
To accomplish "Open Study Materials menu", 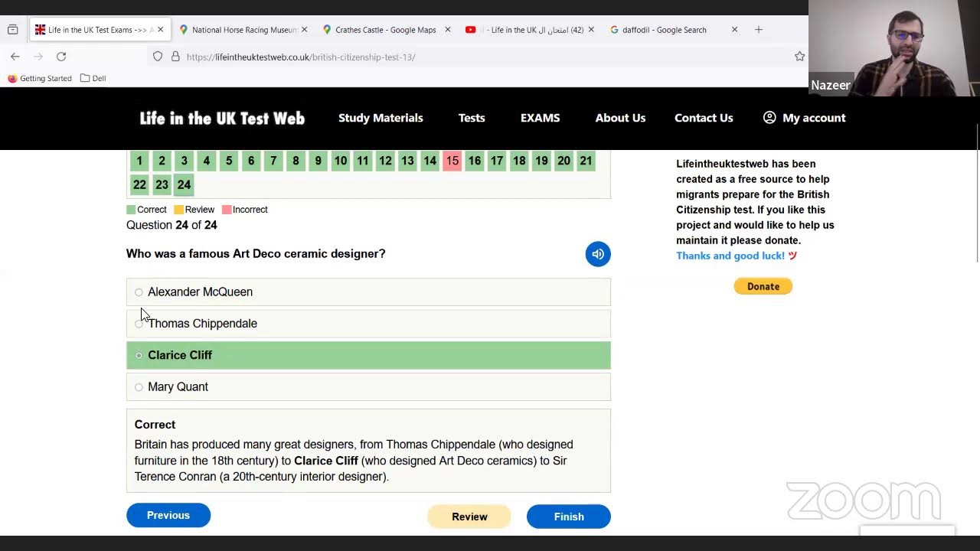I will click(x=381, y=118).
